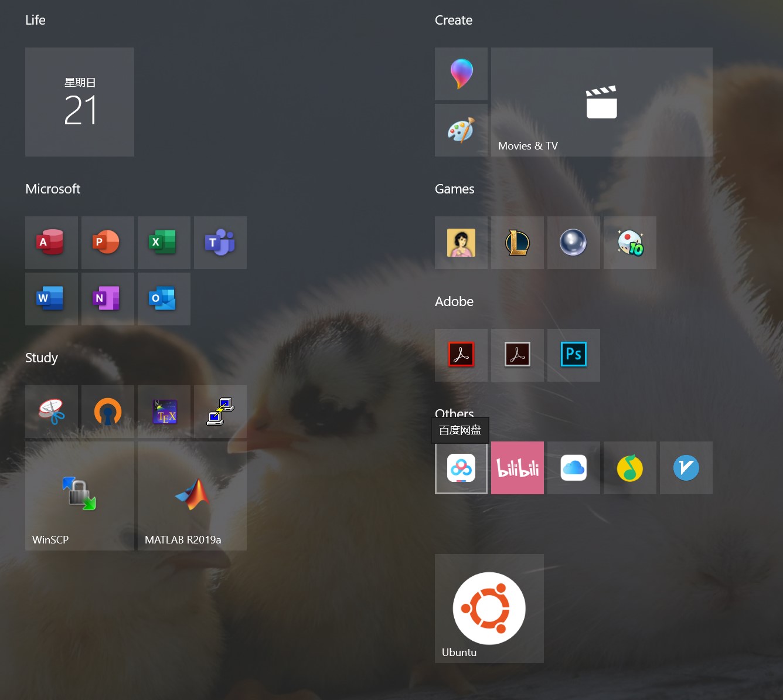Click the Games group header

click(x=455, y=189)
